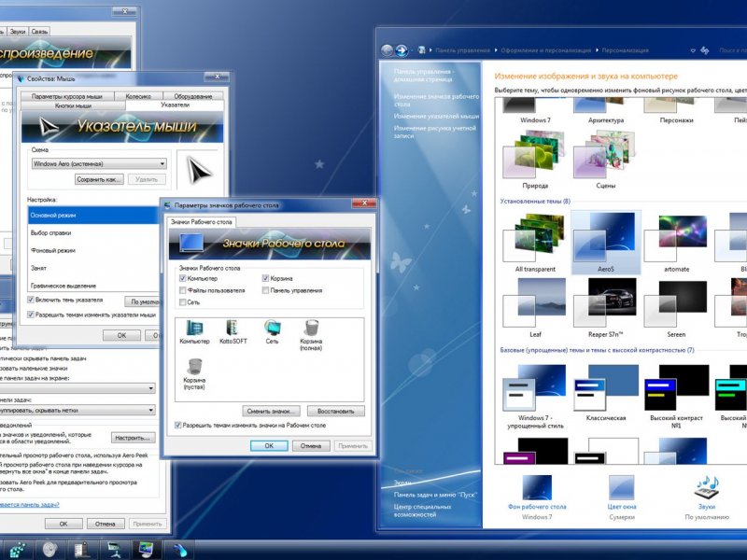Click the Back arrow in Personalization window
This screenshot has height=560, width=747.
(388, 50)
